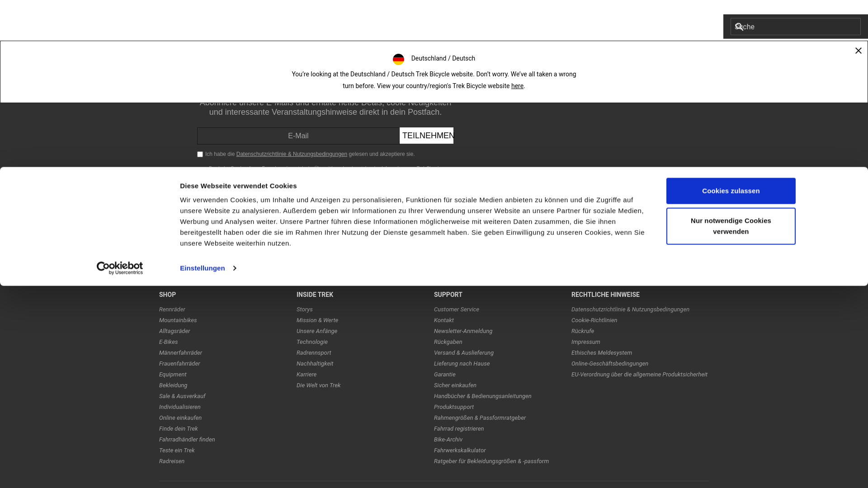Image resolution: width=868 pixels, height=488 pixels.
Task: Open the Bike-Archiv link
Action: coord(448,440)
